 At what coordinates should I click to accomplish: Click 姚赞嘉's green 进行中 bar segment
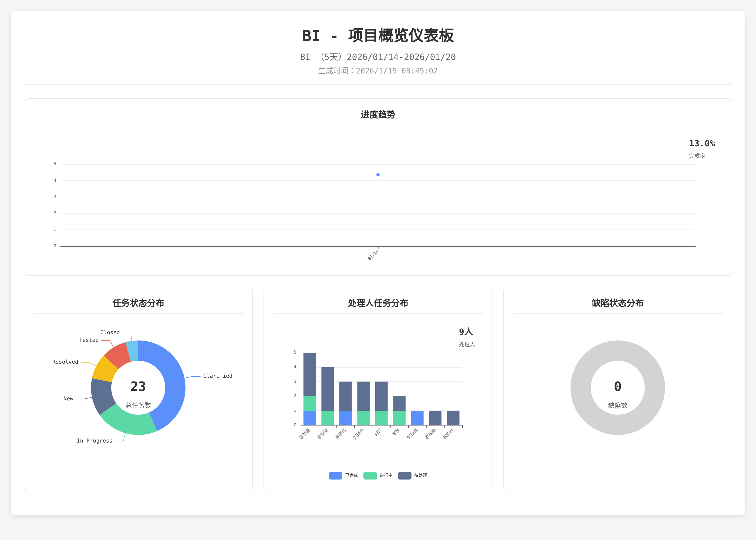point(309,403)
